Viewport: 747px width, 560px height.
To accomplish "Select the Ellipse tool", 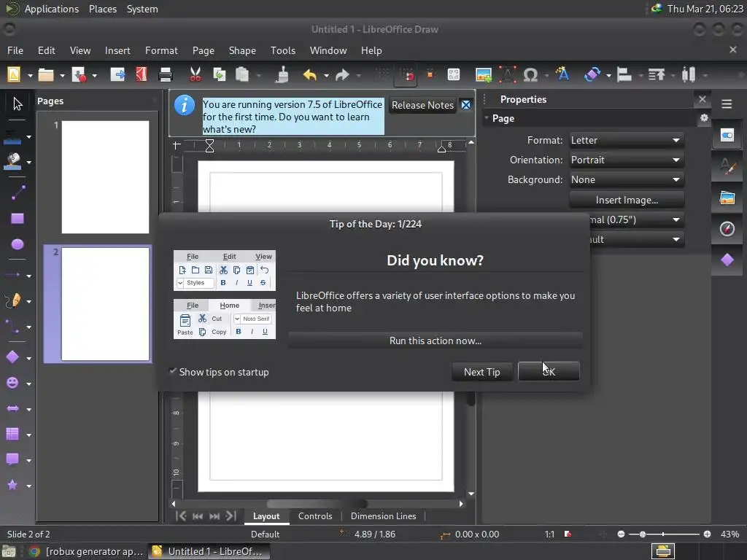I will [18, 244].
